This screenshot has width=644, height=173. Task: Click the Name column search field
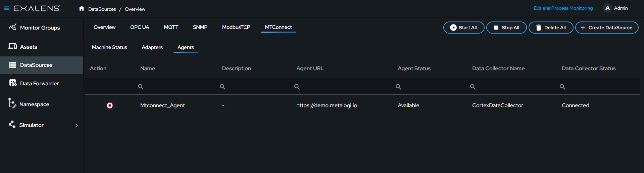tap(176, 87)
